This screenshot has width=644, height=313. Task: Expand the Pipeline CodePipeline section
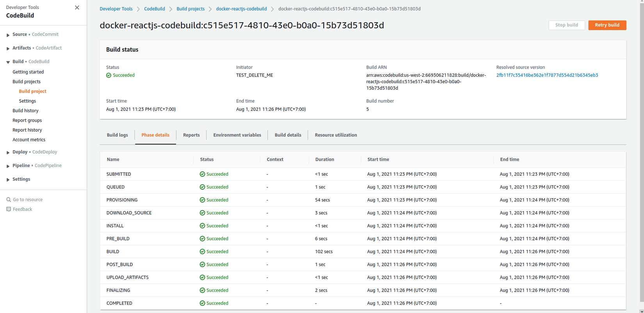[x=8, y=166]
